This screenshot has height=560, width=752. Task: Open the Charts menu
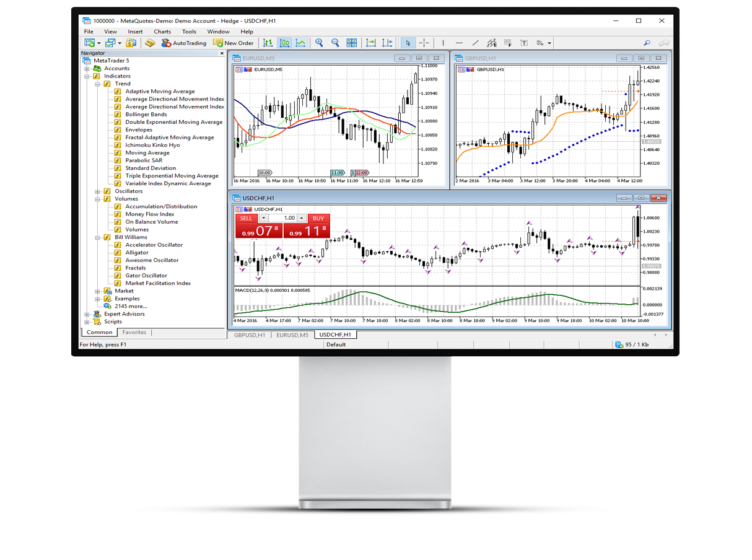pyautogui.click(x=162, y=32)
